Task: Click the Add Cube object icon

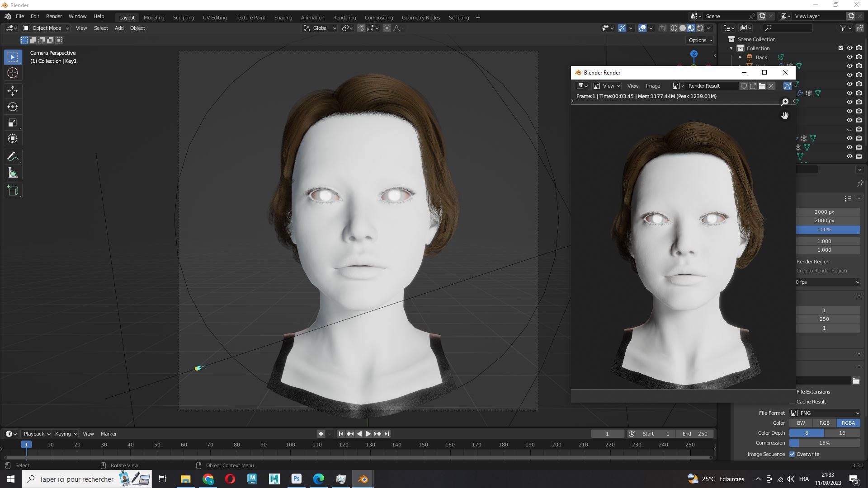Action: [x=13, y=191]
